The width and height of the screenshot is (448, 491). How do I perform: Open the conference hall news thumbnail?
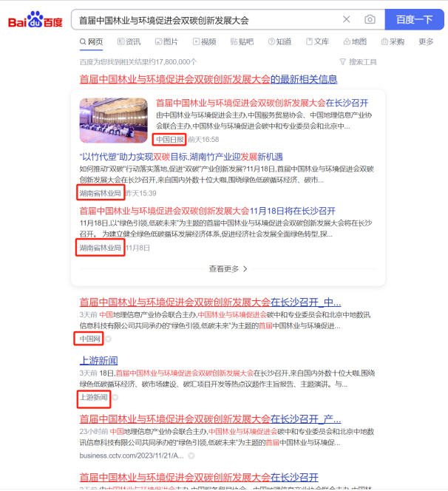pos(113,121)
